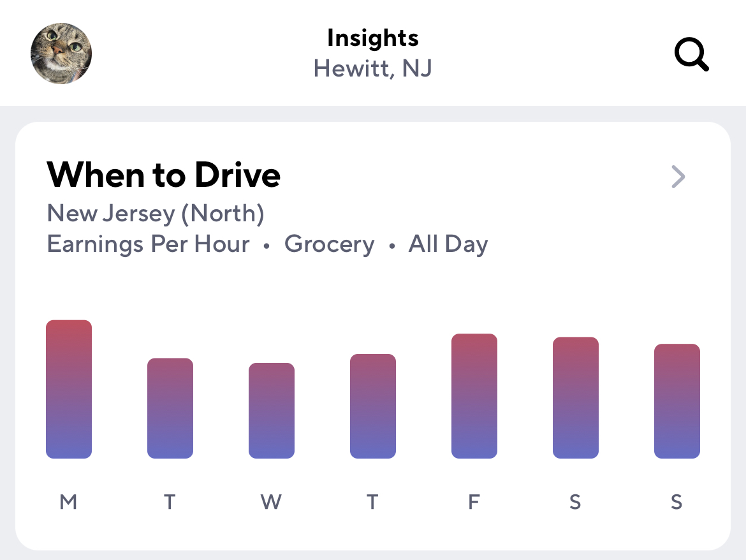Open the When to Drive heading

tap(164, 175)
